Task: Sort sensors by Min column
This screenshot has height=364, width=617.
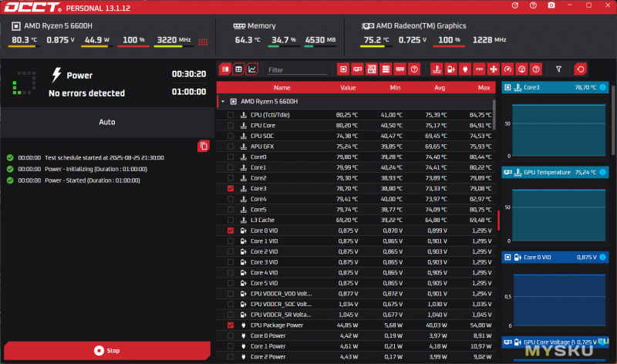Action: [395, 88]
